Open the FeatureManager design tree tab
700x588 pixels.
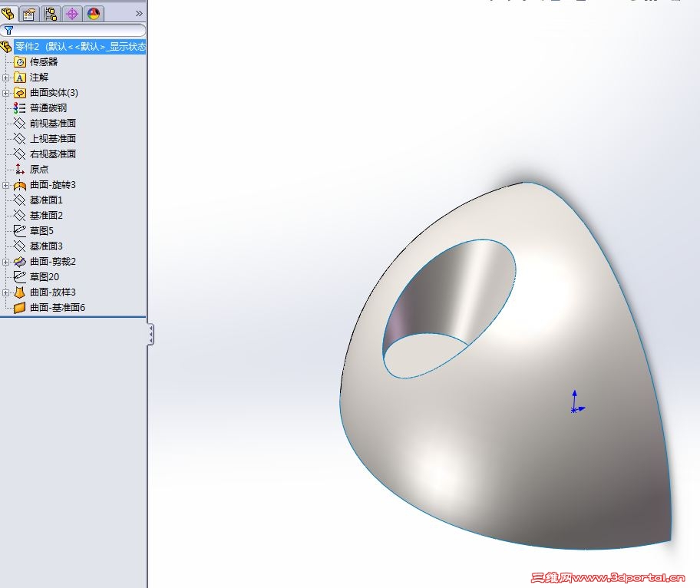(8, 14)
